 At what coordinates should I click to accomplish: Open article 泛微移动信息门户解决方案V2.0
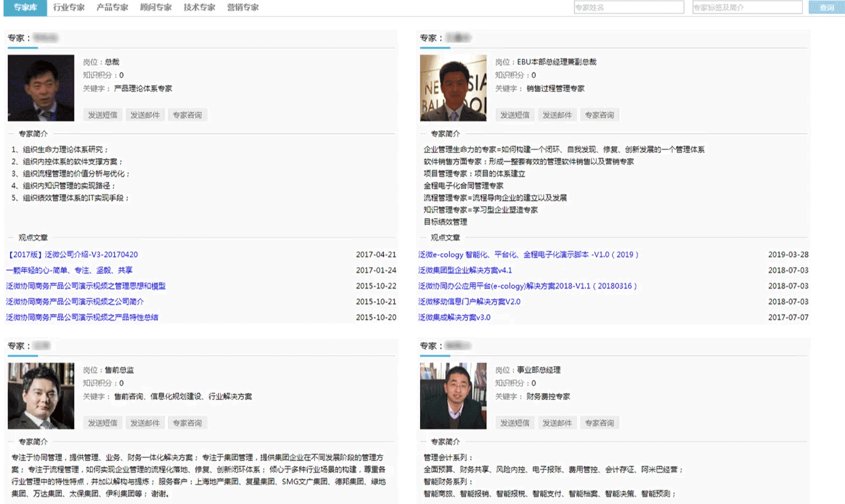pos(469,302)
